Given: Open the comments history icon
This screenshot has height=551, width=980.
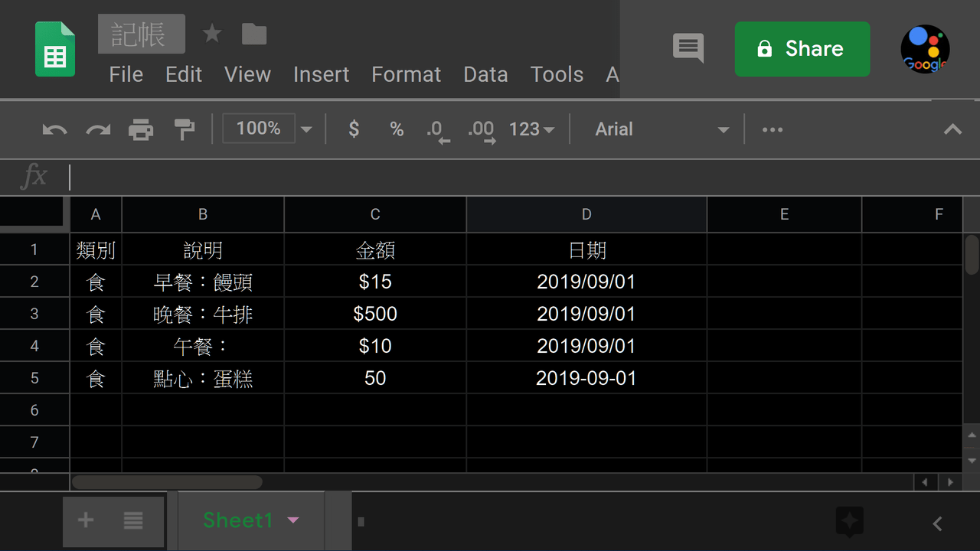Looking at the screenshot, I should coord(688,47).
